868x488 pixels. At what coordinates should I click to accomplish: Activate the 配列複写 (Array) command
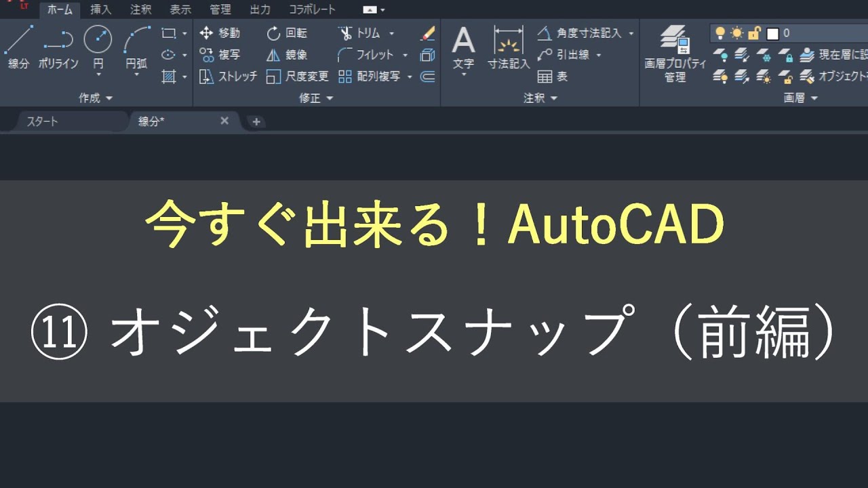[x=370, y=77]
